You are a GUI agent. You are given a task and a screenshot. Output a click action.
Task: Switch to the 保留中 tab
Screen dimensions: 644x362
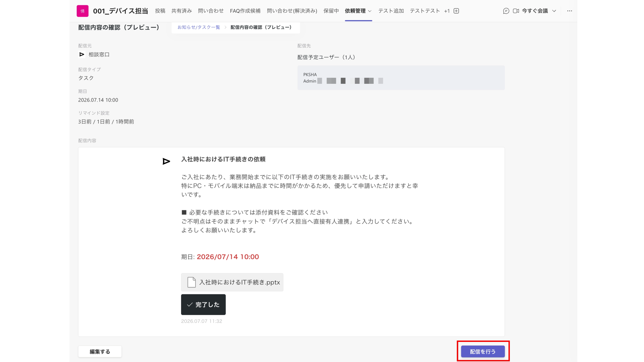(x=331, y=11)
